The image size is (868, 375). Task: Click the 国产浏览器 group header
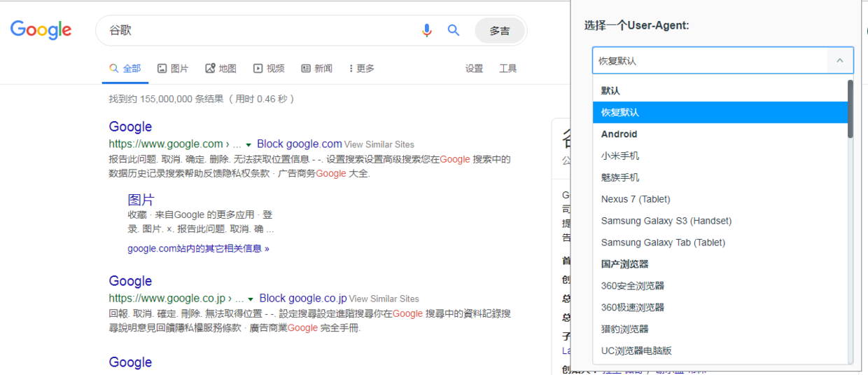[624, 264]
